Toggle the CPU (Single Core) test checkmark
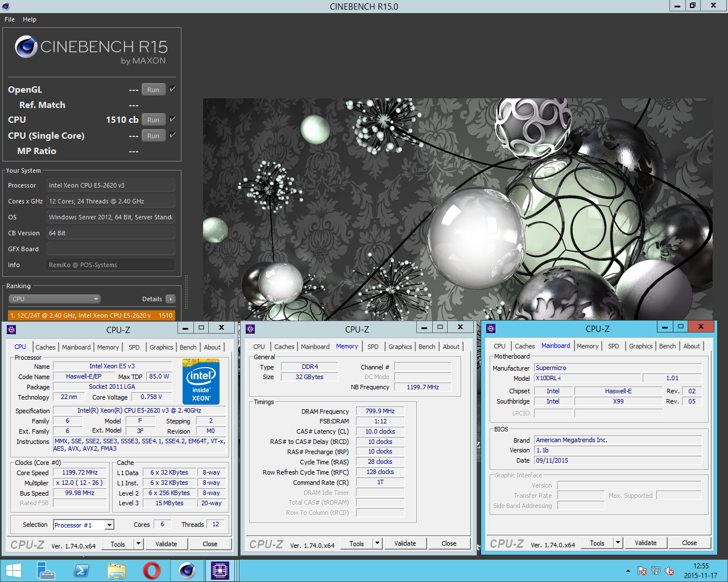This screenshot has height=582, width=728. tap(172, 135)
